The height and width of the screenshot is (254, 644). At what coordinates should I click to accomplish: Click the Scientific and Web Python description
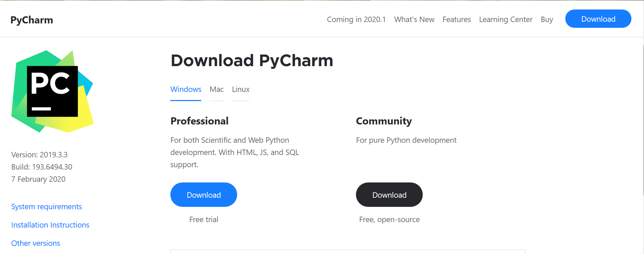tap(234, 152)
